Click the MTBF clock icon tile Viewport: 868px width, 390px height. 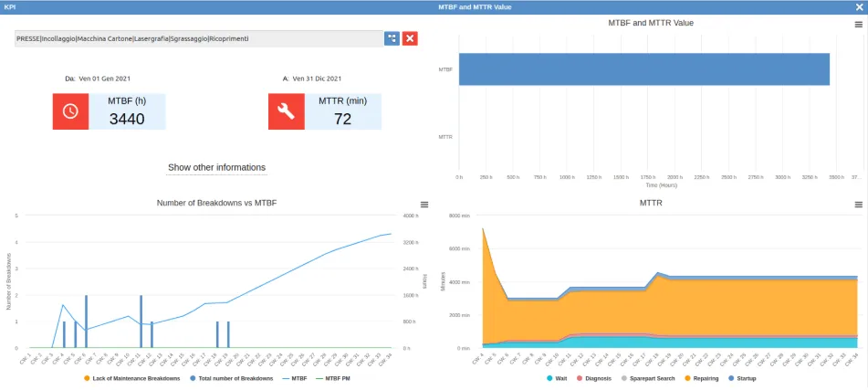(x=70, y=111)
